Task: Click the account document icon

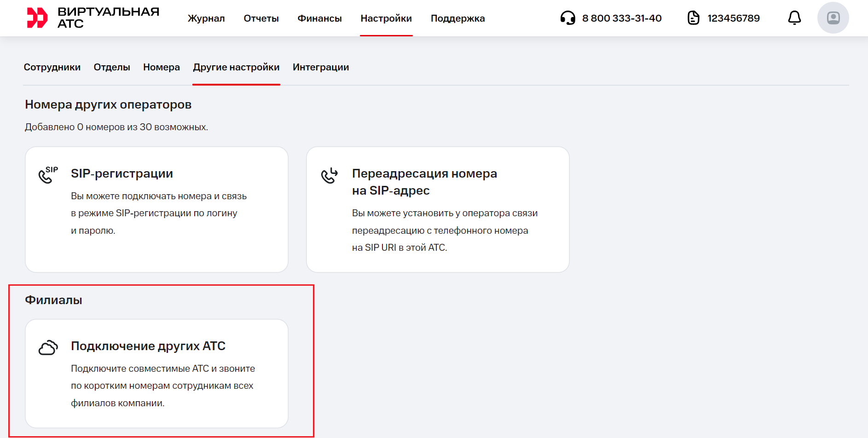Action: [x=693, y=18]
